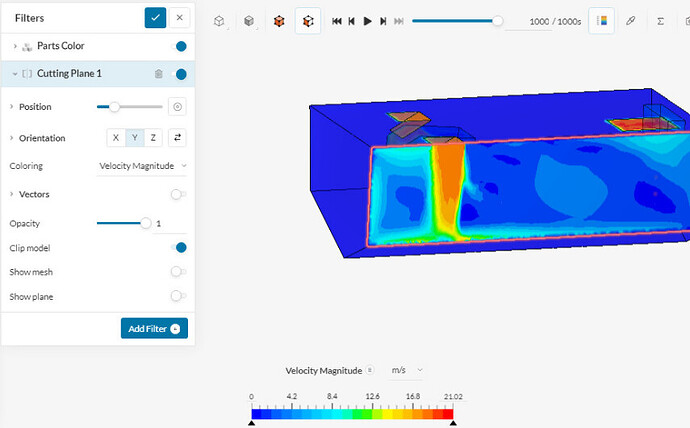This screenshot has width=690, height=428.
Task: Flip the cutting plane orientation
Action: (x=177, y=138)
